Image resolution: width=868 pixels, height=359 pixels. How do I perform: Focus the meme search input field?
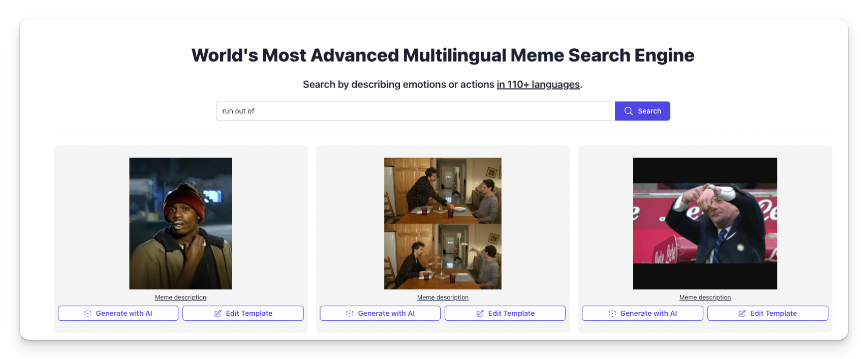(x=415, y=111)
